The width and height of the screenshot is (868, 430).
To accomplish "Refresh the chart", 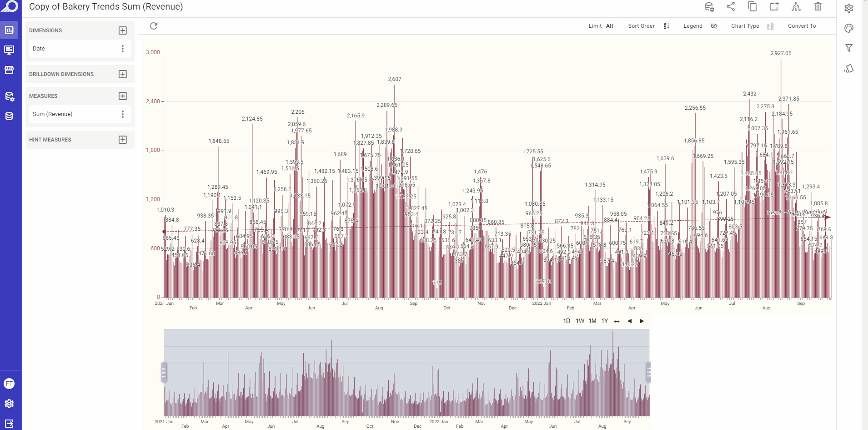I will [x=154, y=26].
